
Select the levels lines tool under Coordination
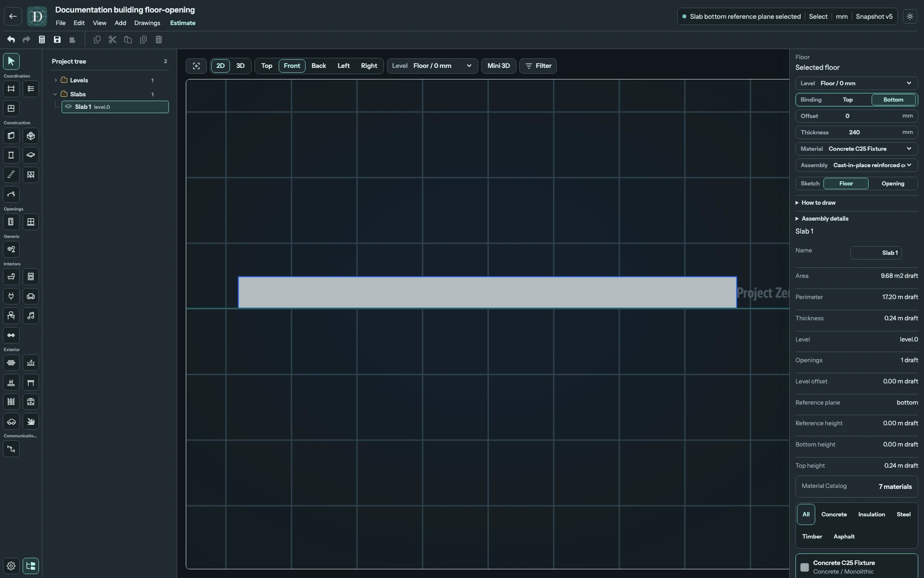click(x=31, y=89)
